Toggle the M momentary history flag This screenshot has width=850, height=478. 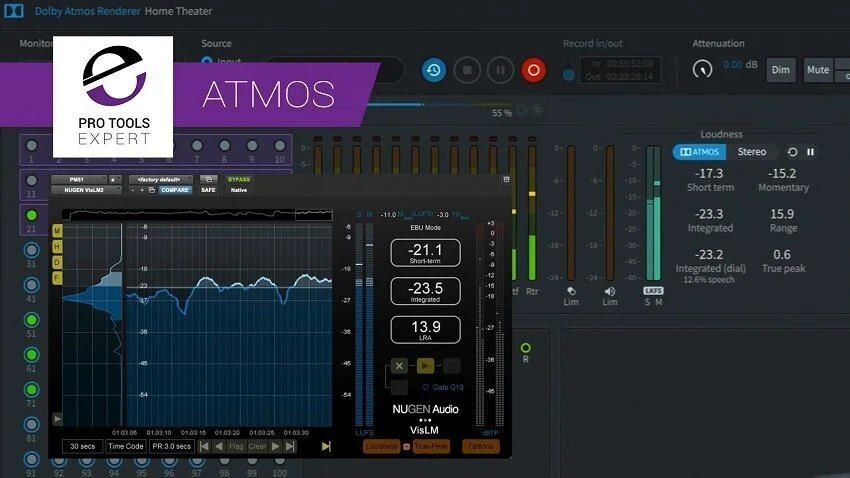(57, 231)
